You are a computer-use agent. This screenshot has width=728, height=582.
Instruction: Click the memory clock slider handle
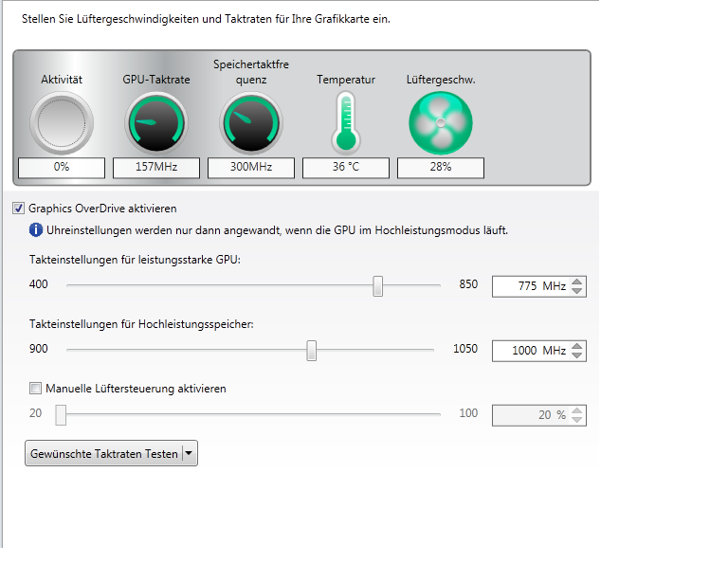(x=311, y=350)
